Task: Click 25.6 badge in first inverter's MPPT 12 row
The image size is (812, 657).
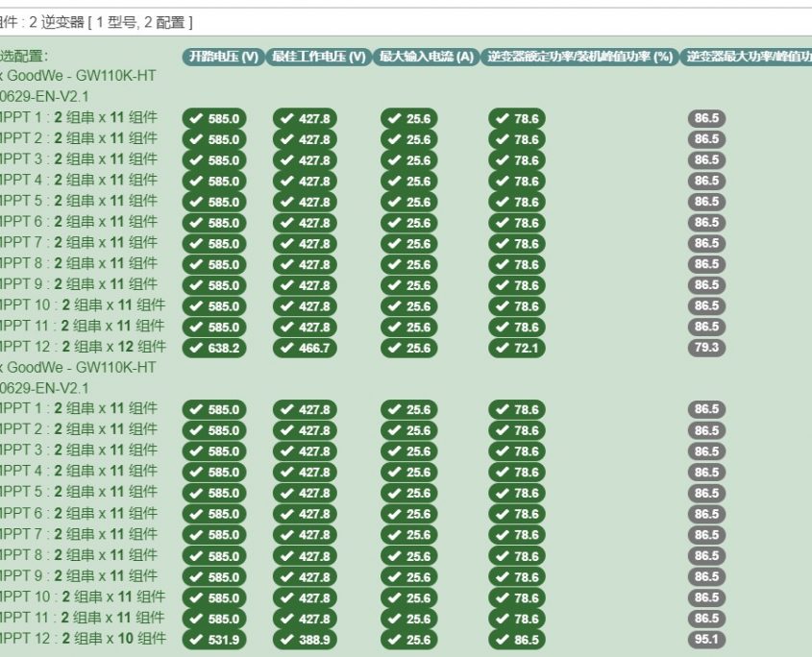Action: 409,348
